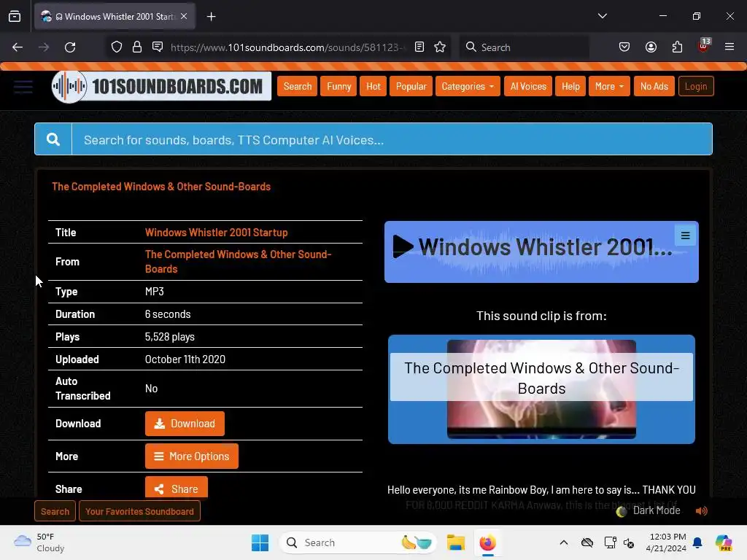Open Firefox View icon at top left
This screenshot has height=560, width=747.
(15, 17)
